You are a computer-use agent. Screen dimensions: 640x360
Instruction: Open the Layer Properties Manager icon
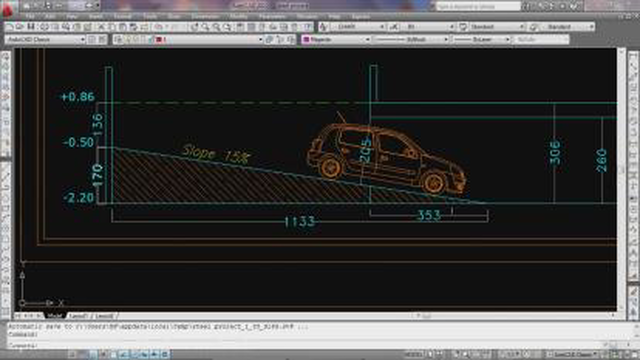(118, 40)
